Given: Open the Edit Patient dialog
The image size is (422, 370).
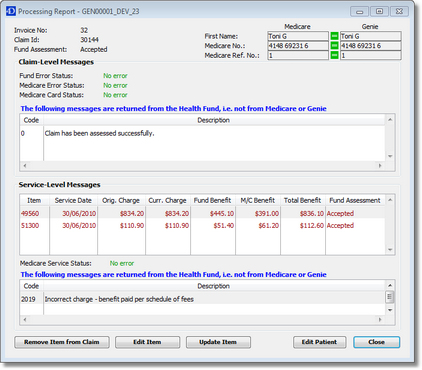Looking at the screenshot, I should (319, 342).
